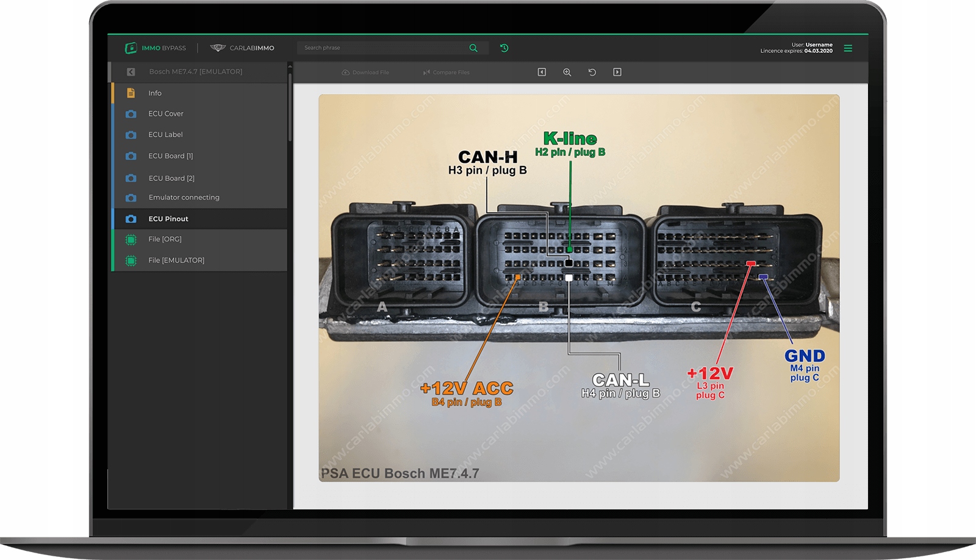This screenshot has width=976, height=560.
Task: Zoom into the pinout image
Action: pyautogui.click(x=567, y=72)
